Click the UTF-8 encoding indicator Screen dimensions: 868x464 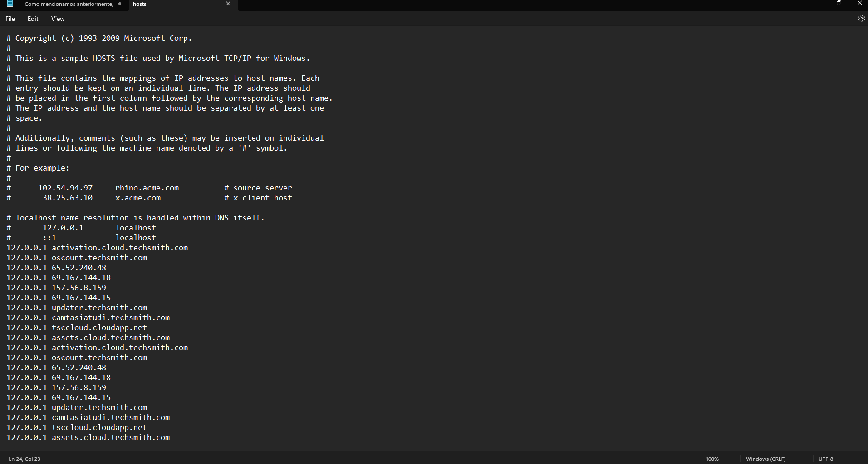[x=826, y=459]
